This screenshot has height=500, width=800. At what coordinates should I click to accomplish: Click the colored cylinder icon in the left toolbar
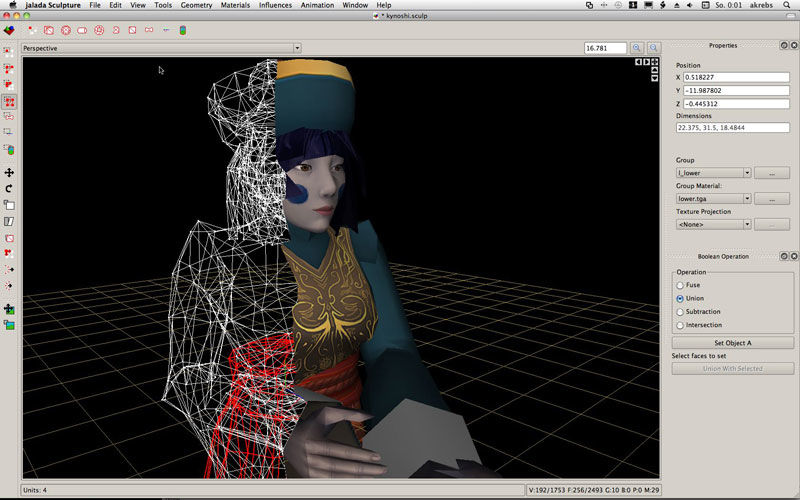9,149
